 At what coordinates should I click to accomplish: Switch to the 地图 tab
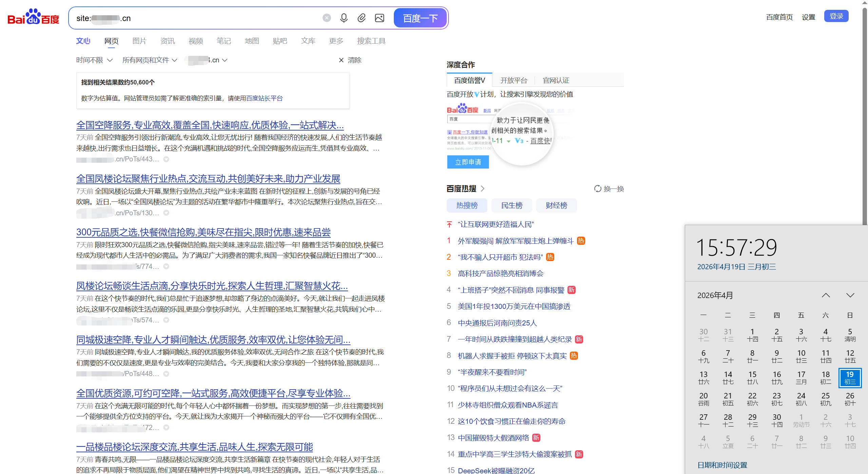tap(252, 41)
